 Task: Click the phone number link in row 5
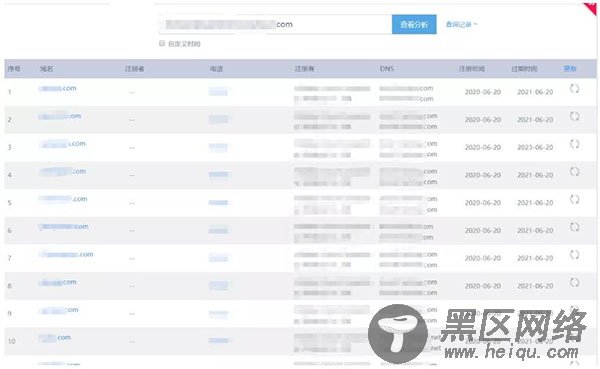218,202
